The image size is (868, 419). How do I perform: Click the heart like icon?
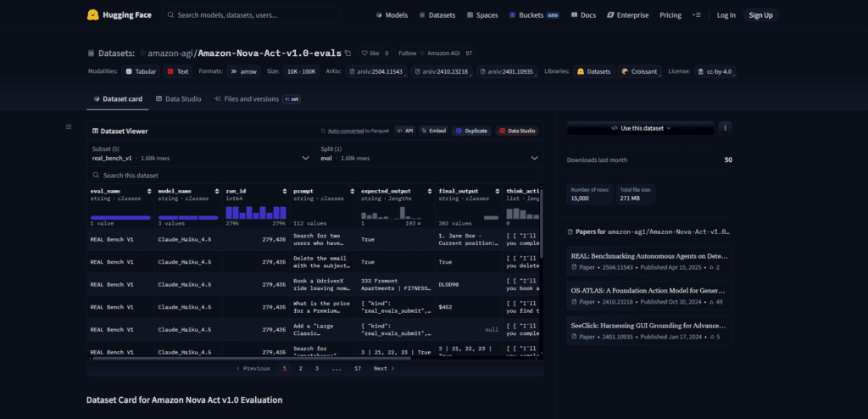pos(364,53)
